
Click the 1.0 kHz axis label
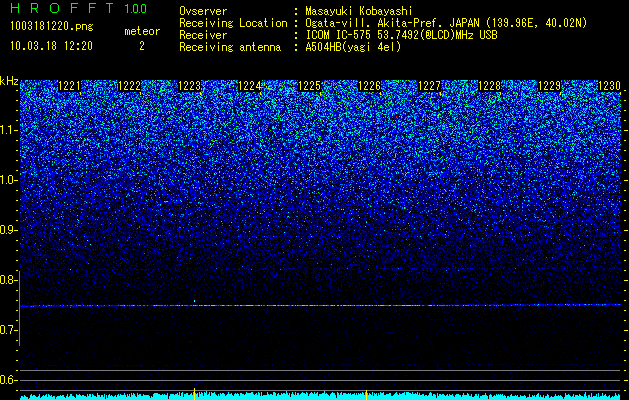(8, 180)
